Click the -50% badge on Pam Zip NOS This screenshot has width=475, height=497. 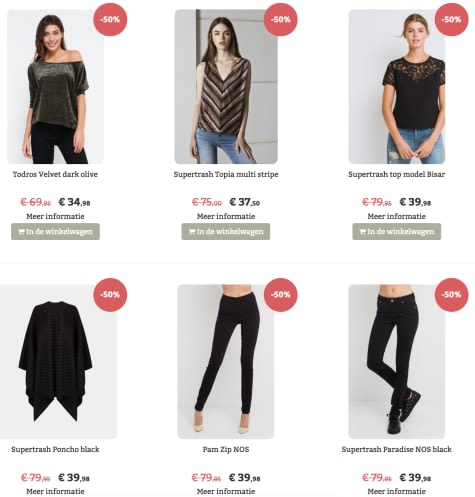pyautogui.click(x=281, y=295)
